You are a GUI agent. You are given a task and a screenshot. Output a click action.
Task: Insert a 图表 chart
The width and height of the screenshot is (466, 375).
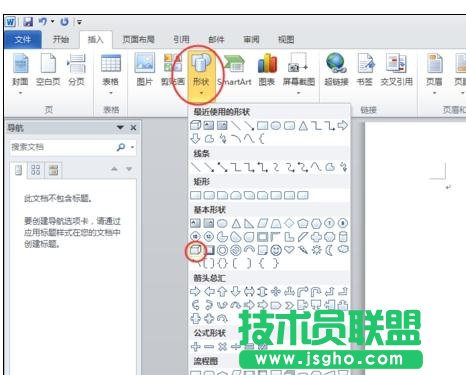click(x=267, y=70)
